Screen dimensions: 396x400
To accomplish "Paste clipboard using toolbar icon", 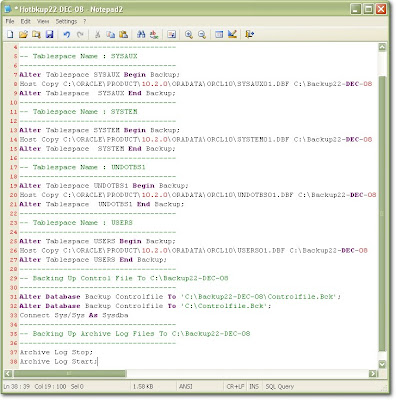I will 123,34.
